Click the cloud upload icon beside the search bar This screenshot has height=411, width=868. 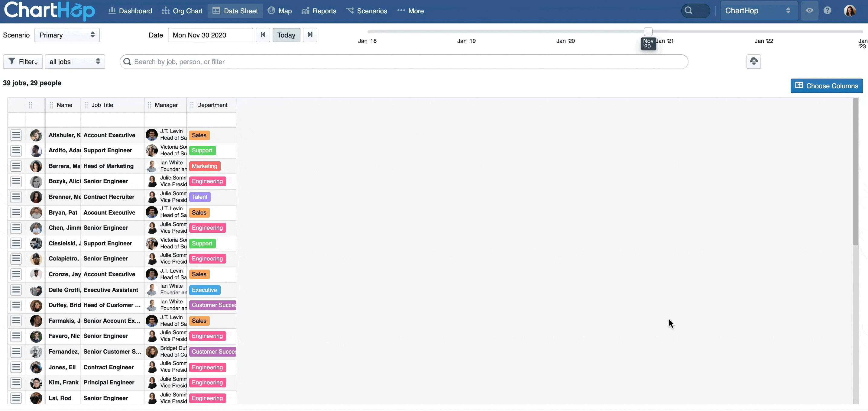pyautogui.click(x=753, y=62)
